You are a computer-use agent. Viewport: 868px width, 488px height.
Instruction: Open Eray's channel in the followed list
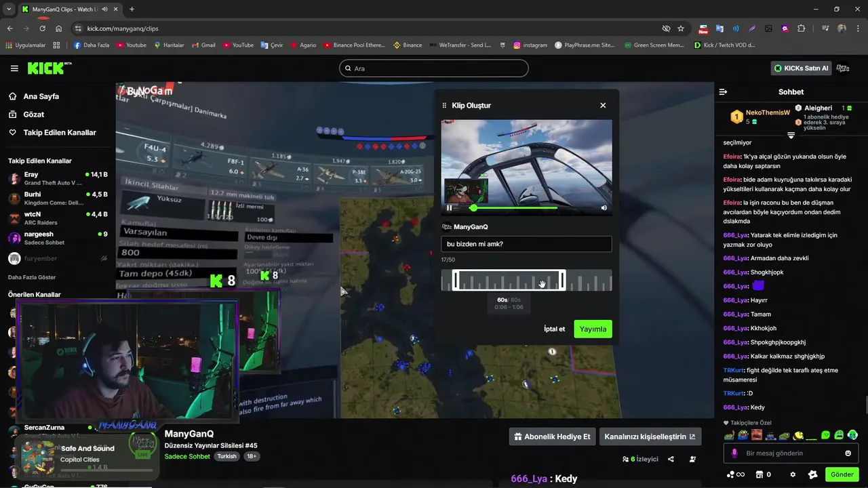pos(58,178)
